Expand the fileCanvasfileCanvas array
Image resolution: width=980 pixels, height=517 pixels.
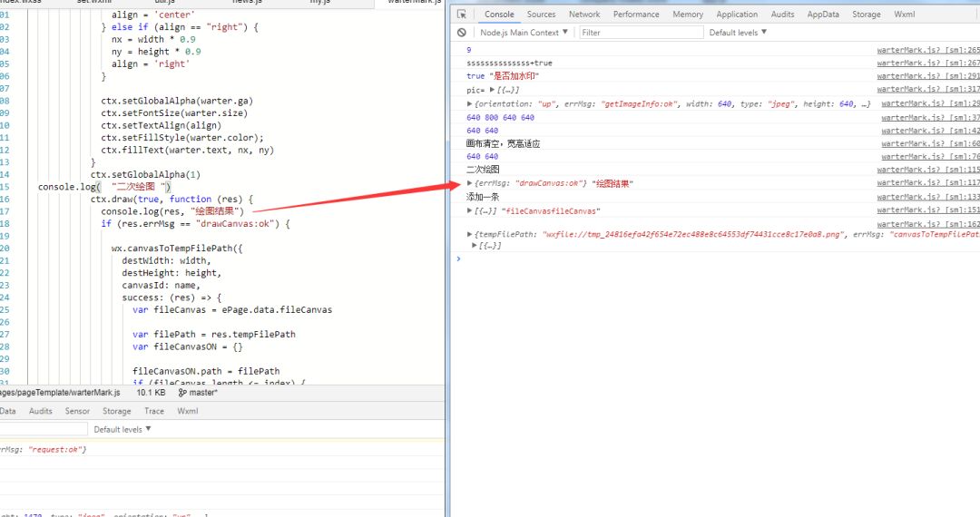point(469,211)
